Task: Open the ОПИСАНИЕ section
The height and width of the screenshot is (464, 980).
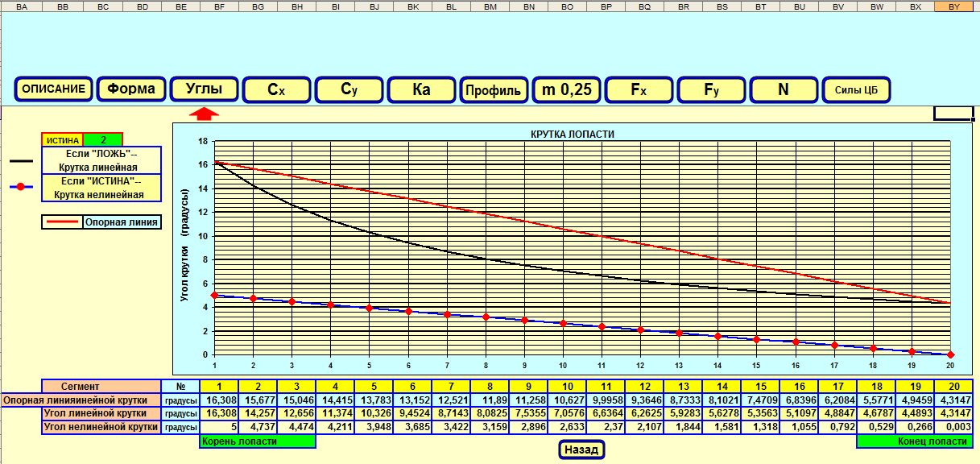Action: (53, 89)
